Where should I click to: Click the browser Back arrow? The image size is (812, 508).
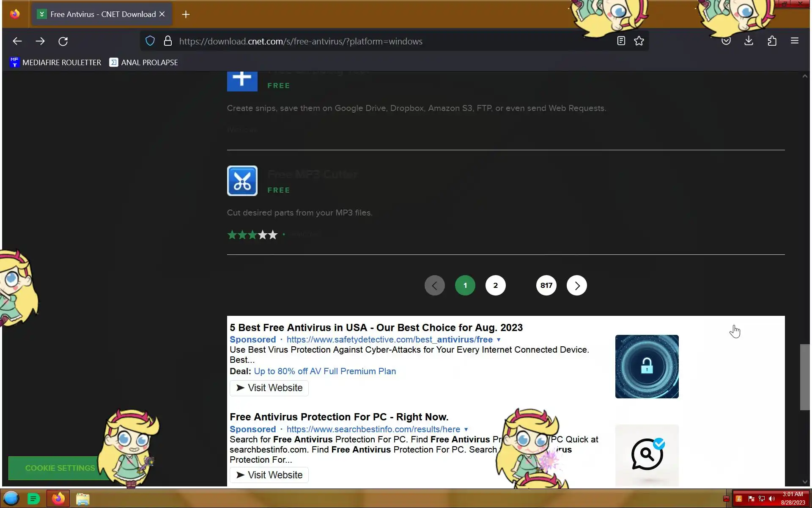17,41
